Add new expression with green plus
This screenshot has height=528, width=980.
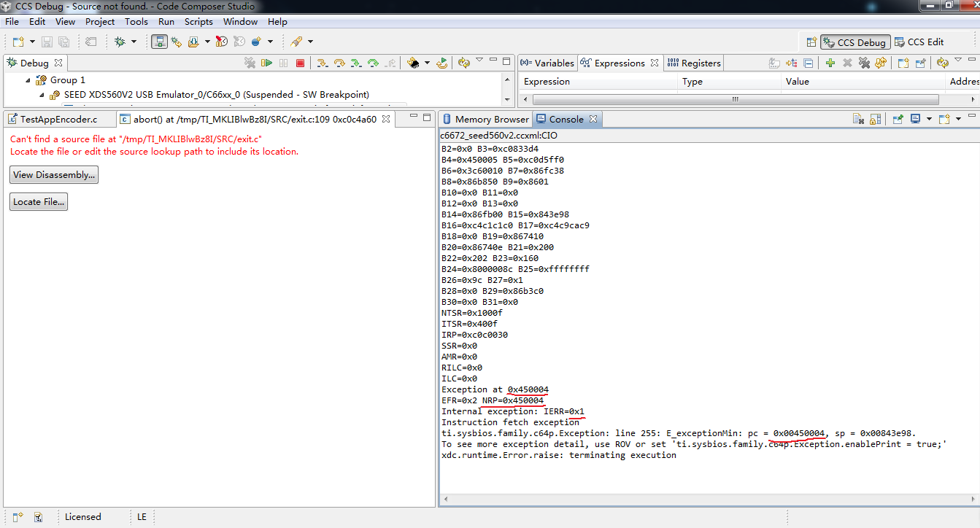coord(830,63)
